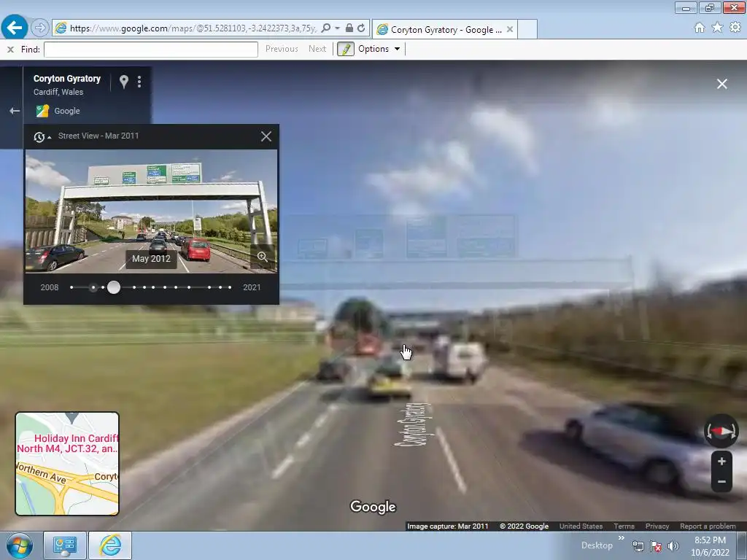Image resolution: width=747 pixels, height=560 pixels.
Task: Click the Coryton Gyratory road label
Action: pyautogui.click(x=413, y=424)
